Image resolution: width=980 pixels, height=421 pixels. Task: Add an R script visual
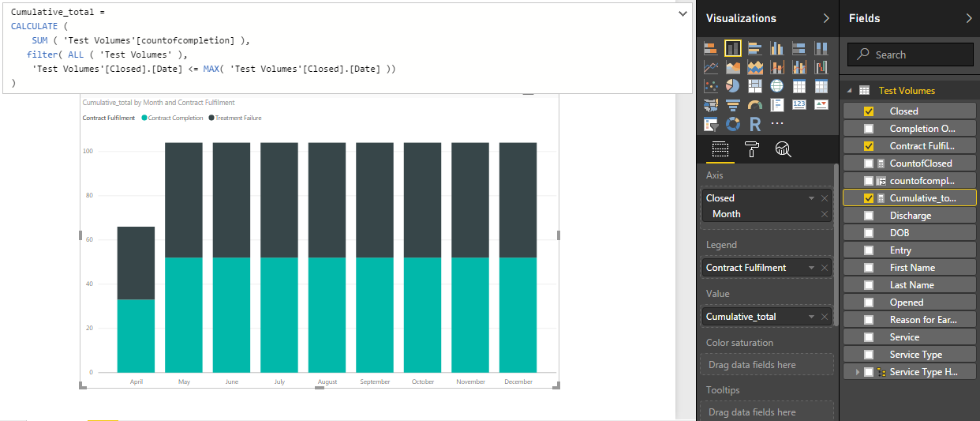[755, 124]
